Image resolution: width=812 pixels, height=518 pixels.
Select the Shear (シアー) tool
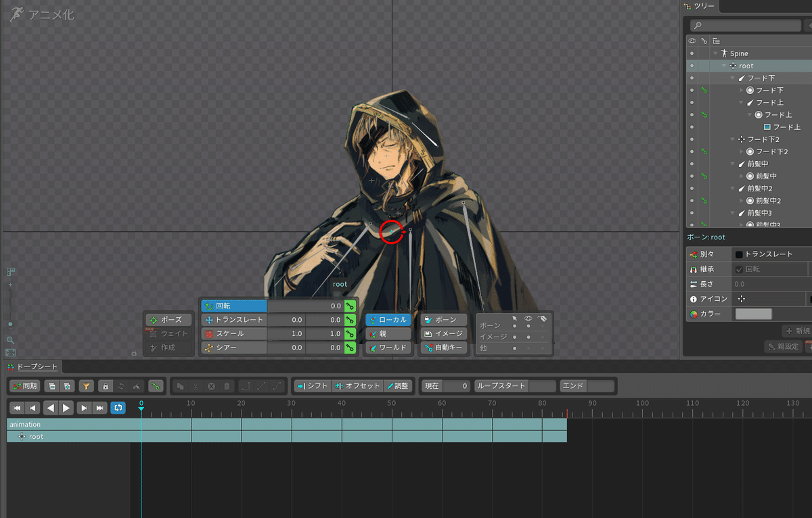point(234,348)
